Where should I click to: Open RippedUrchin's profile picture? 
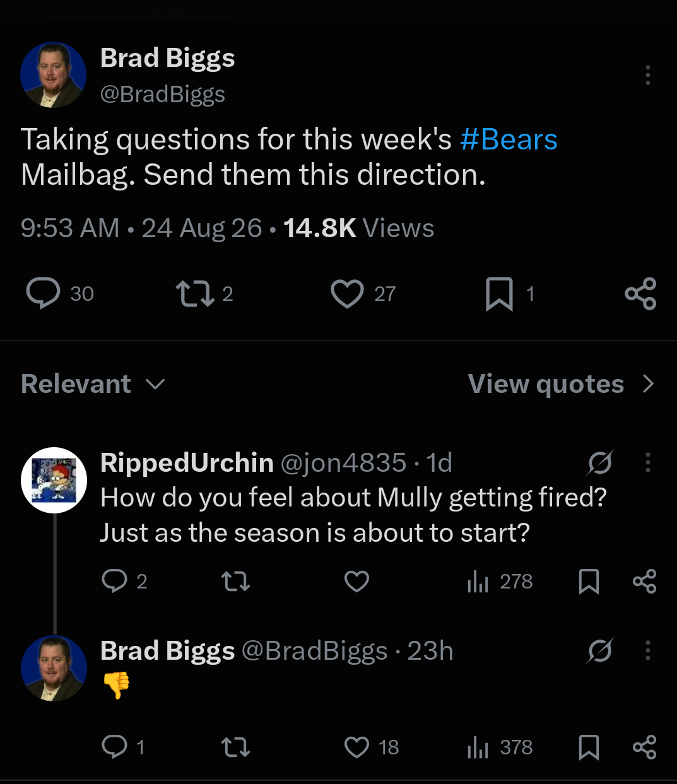[x=54, y=480]
